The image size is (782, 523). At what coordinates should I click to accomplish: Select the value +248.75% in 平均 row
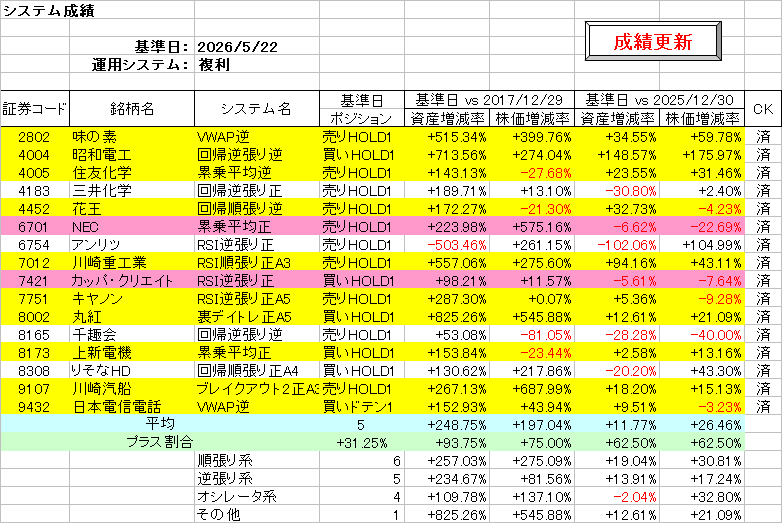click(x=447, y=425)
